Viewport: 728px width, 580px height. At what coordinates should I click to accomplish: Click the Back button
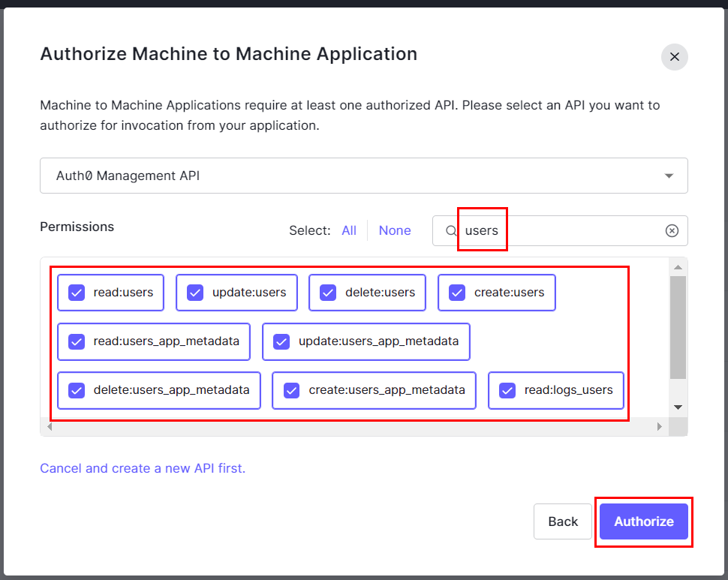tap(562, 521)
